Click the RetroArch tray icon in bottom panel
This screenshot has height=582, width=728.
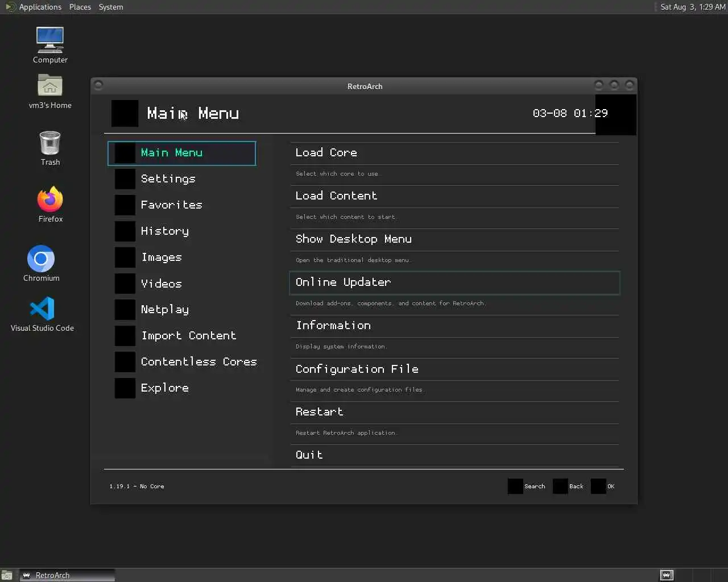point(667,575)
